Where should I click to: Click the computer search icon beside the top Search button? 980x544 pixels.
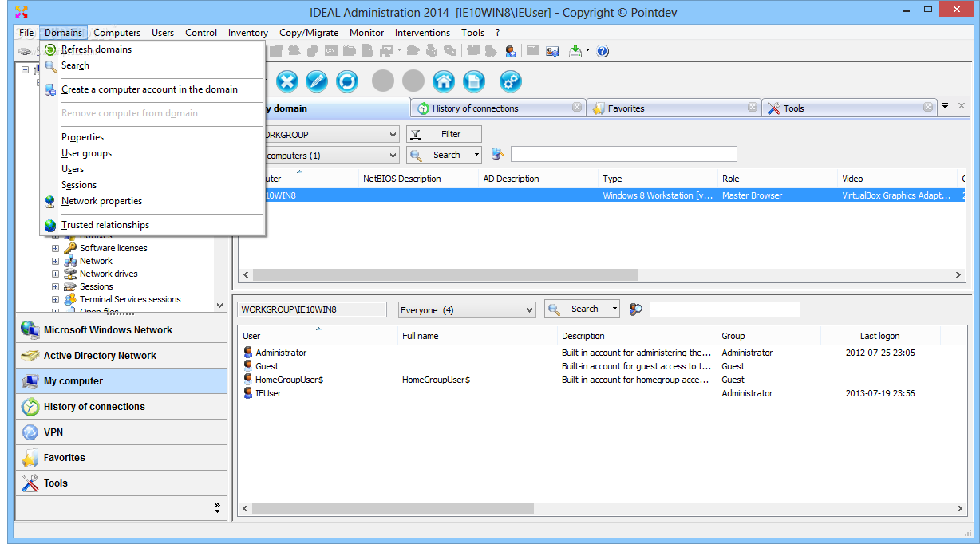[x=498, y=154]
